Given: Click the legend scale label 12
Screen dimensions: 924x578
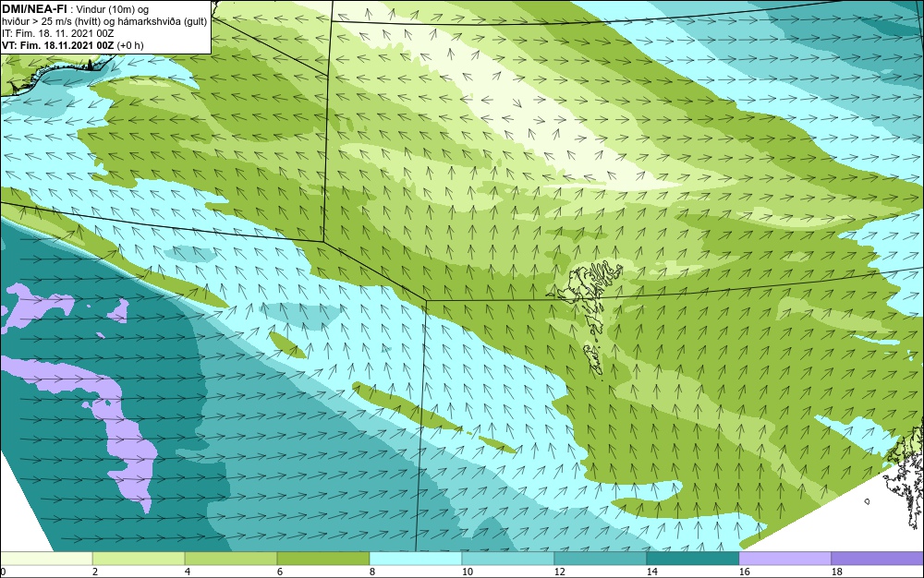Looking at the screenshot, I should tap(559, 572).
